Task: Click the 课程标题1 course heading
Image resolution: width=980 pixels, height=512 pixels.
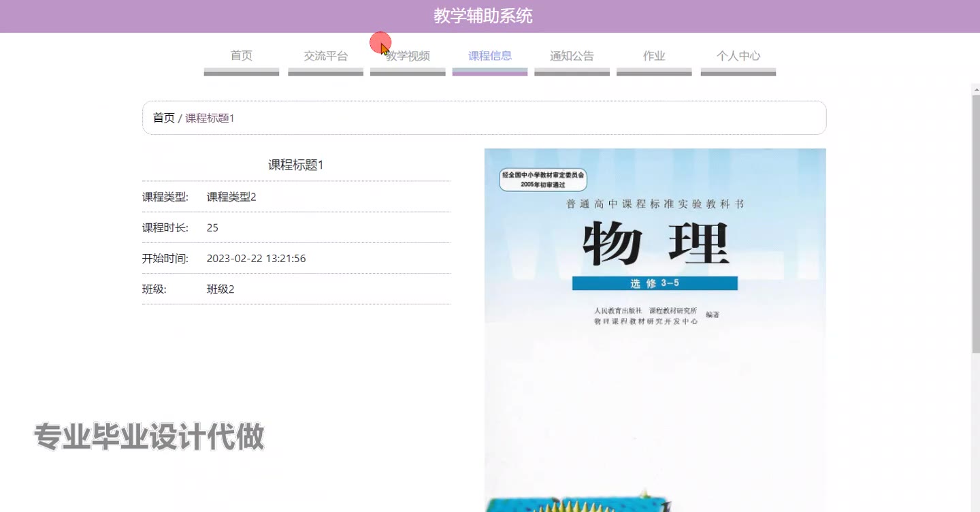Action: [x=296, y=165]
